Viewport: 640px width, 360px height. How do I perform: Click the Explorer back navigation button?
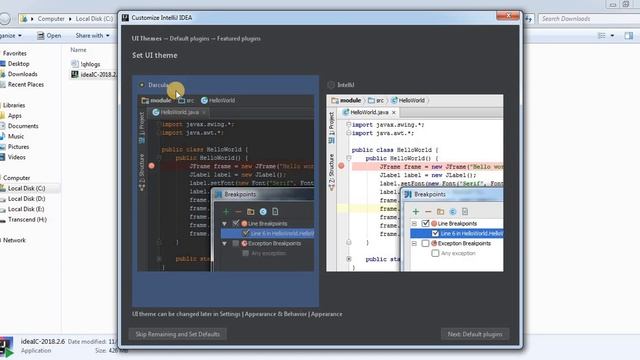(x=4, y=19)
